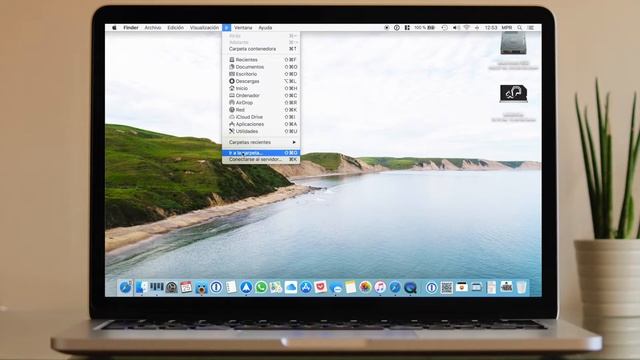Screen dimensions: 640x360
Task: Open the Ventana menu
Action: pos(243,28)
